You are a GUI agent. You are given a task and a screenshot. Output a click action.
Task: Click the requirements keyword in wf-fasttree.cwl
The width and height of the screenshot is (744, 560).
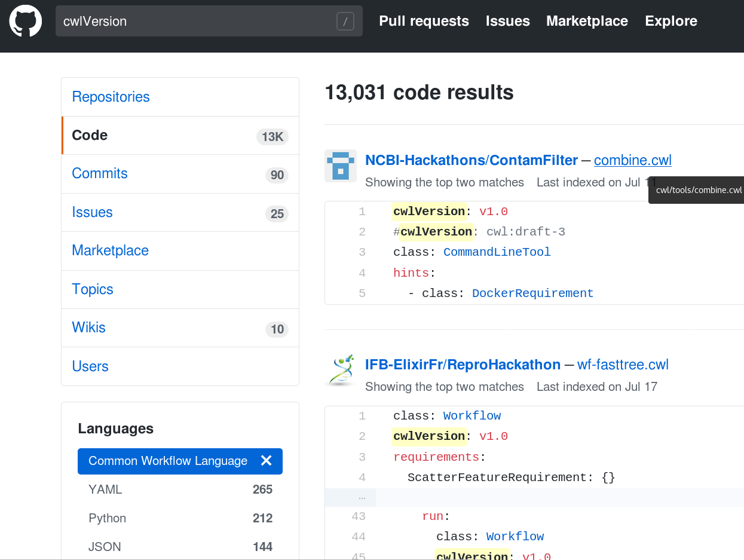(x=436, y=457)
